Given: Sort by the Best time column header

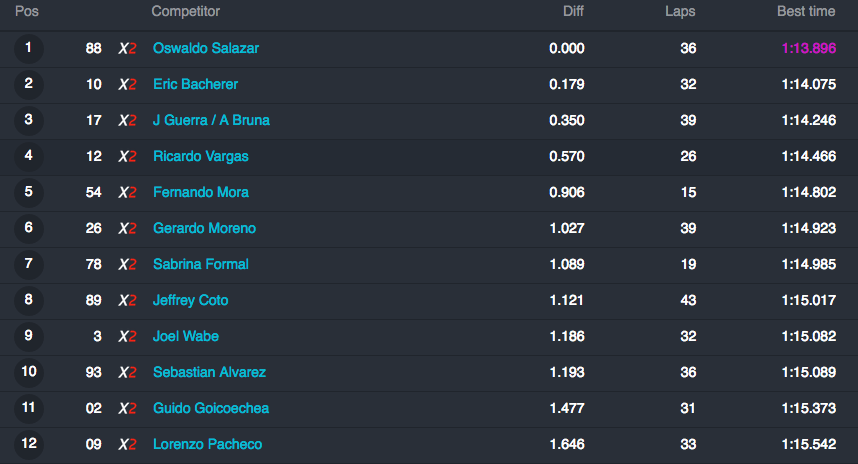Looking at the screenshot, I should click(806, 11).
